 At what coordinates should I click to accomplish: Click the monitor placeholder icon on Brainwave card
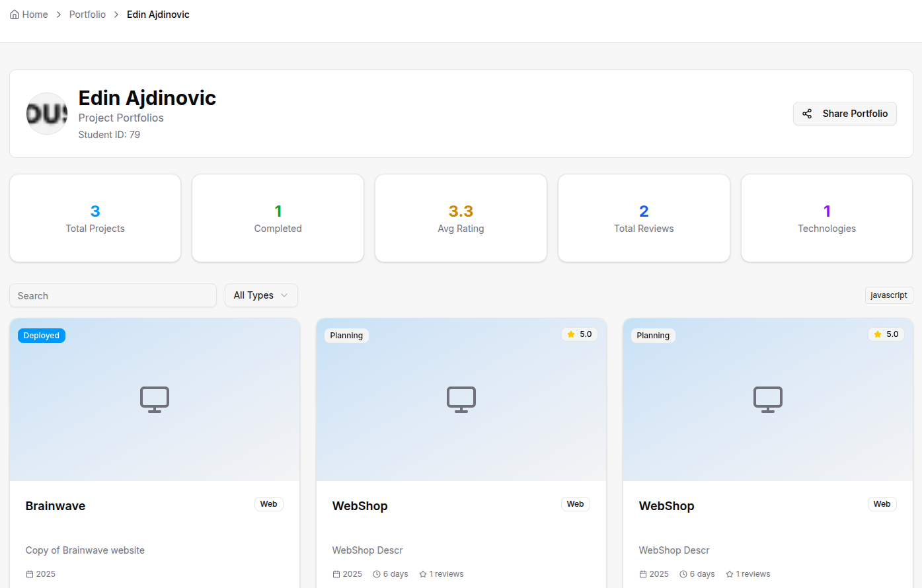(x=154, y=399)
